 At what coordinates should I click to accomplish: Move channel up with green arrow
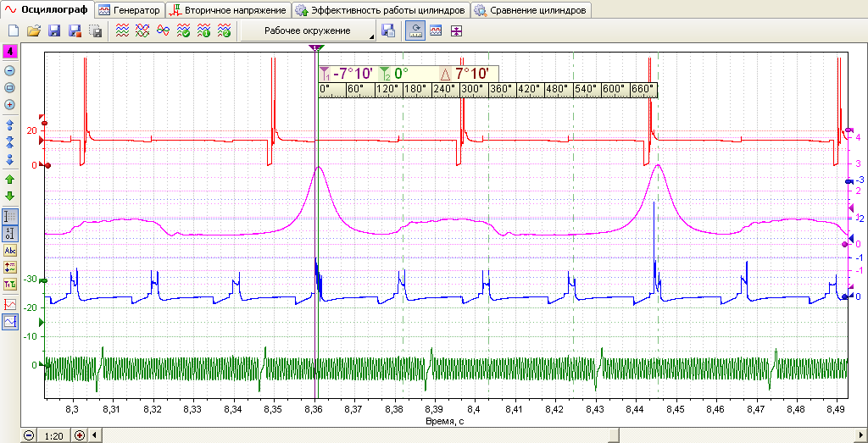pyautogui.click(x=10, y=180)
